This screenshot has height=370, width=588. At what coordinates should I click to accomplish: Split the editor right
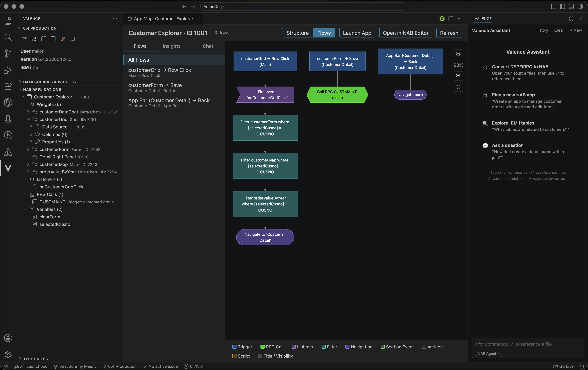451,19
